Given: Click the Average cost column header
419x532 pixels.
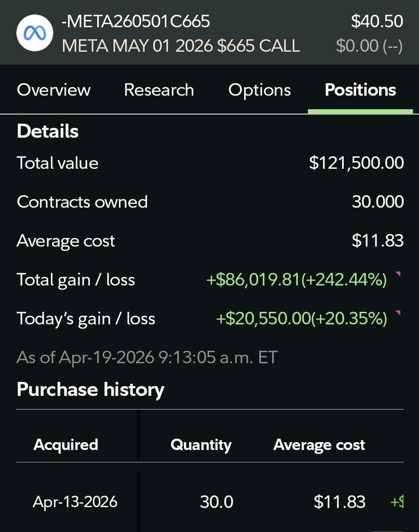Looking at the screenshot, I should tap(319, 445).
